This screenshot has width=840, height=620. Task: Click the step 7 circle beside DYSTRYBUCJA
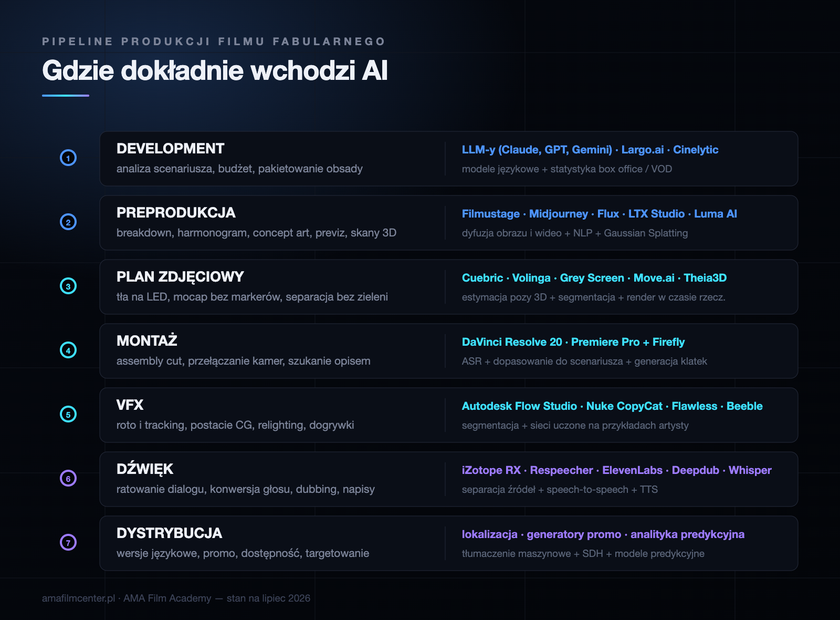68,542
